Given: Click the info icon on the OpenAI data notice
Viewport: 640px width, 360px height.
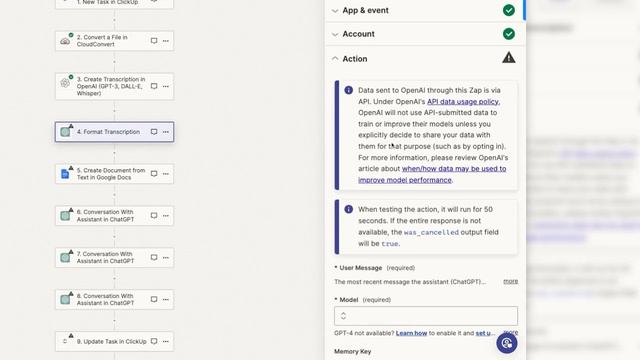Looking at the screenshot, I should pyautogui.click(x=349, y=90).
